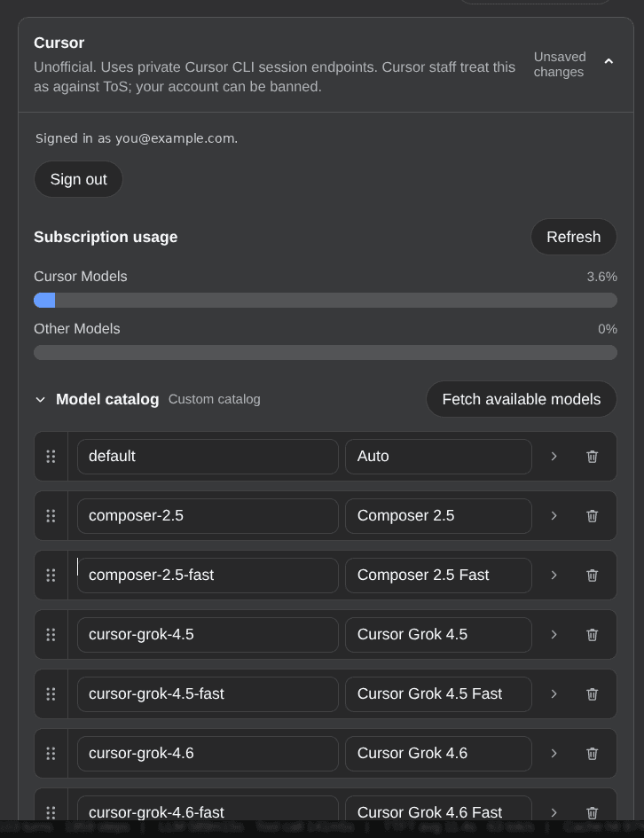Grab the drag handle of the composer-2.5 row
Image resolution: width=644 pixels, height=838 pixels.
click(x=51, y=516)
